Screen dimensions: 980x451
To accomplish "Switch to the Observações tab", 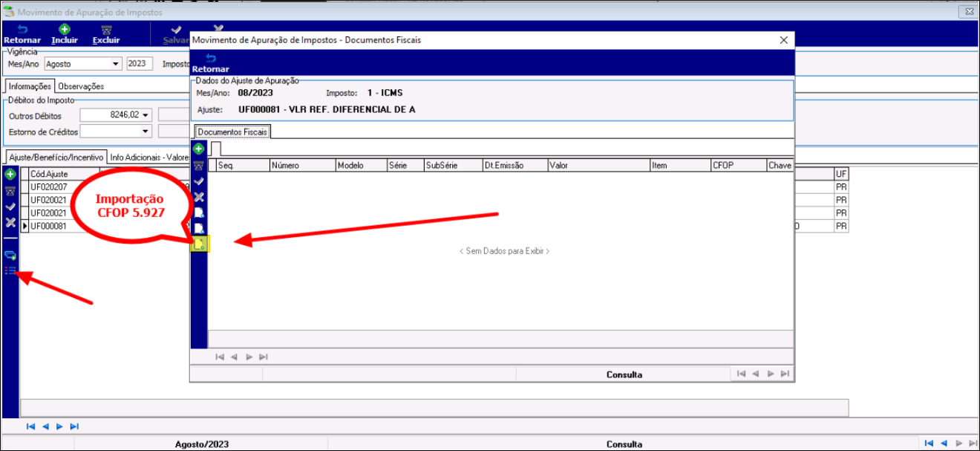I will coord(81,86).
